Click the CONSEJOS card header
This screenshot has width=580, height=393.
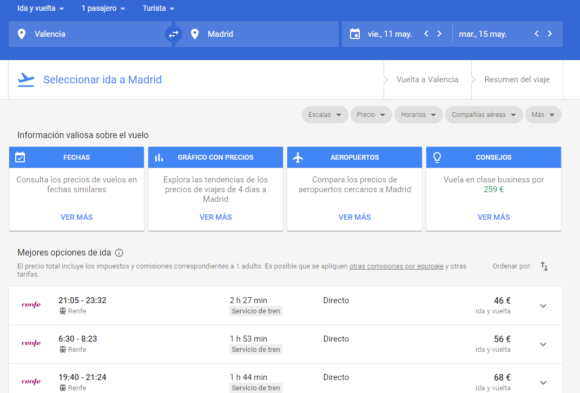tap(494, 157)
